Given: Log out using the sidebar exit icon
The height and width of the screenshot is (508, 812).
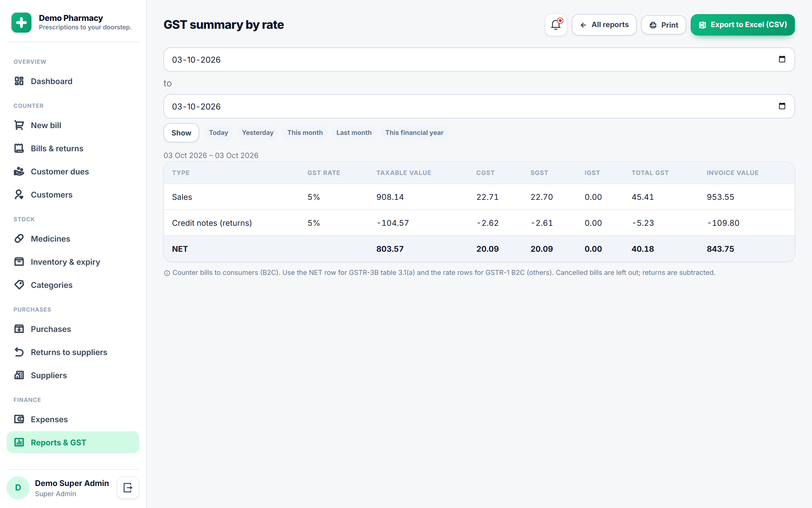Looking at the screenshot, I should [x=128, y=487].
